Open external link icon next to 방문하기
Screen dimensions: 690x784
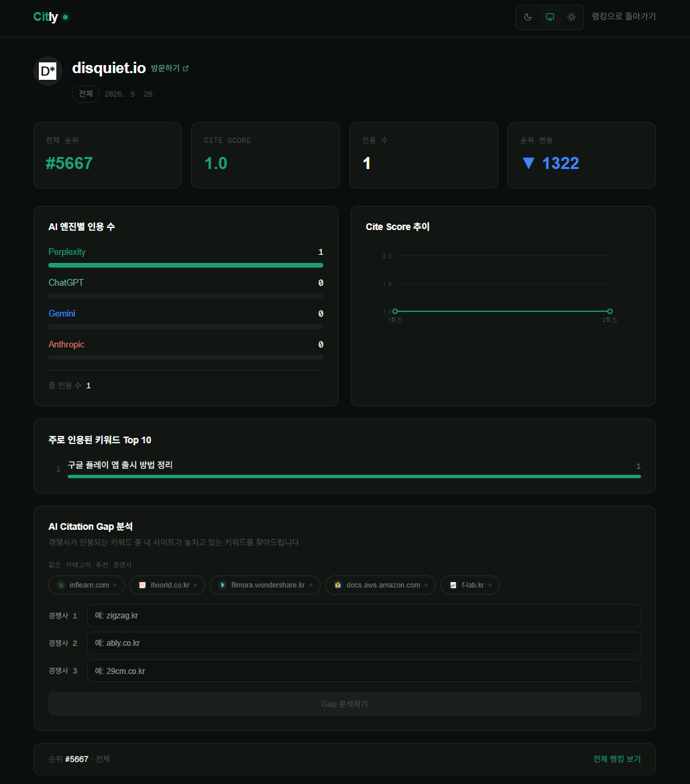click(x=186, y=68)
